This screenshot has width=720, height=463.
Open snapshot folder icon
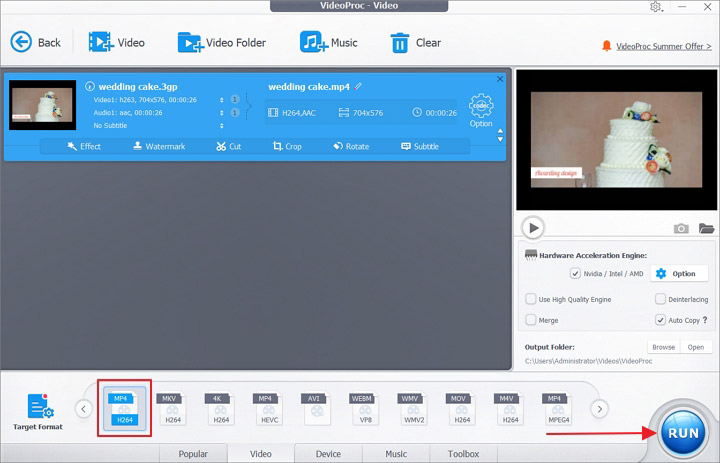(706, 228)
